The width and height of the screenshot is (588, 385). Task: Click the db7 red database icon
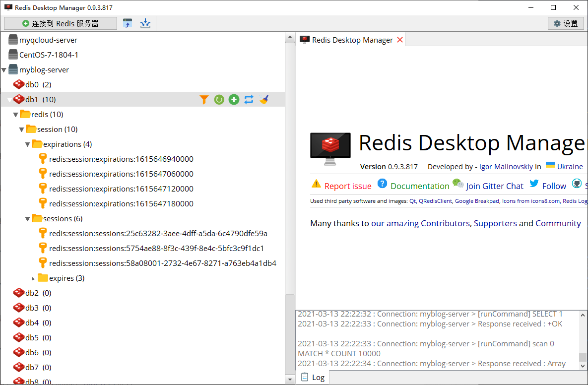click(x=19, y=367)
